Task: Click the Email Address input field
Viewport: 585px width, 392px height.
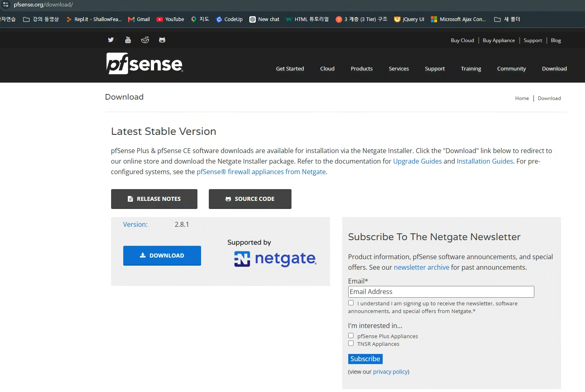Action: (x=441, y=292)
